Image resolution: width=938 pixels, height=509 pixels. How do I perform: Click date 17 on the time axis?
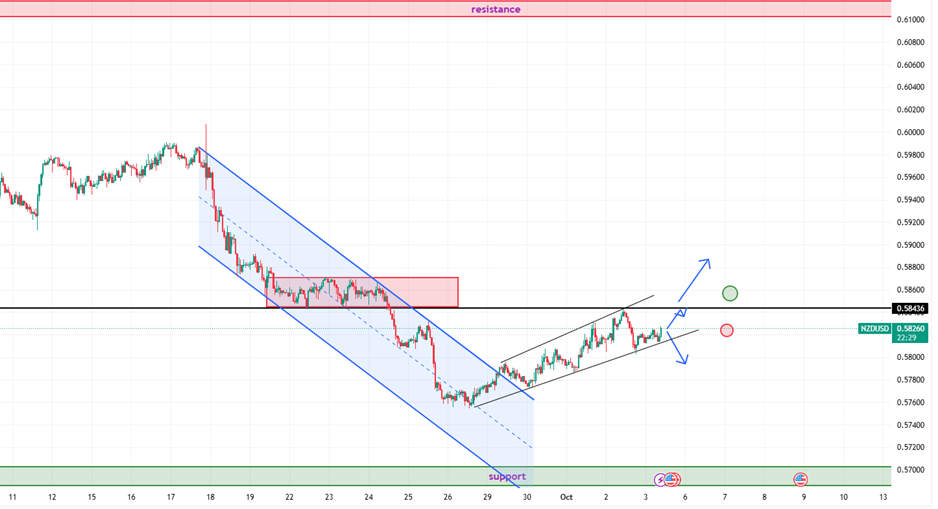pos(171,497)
